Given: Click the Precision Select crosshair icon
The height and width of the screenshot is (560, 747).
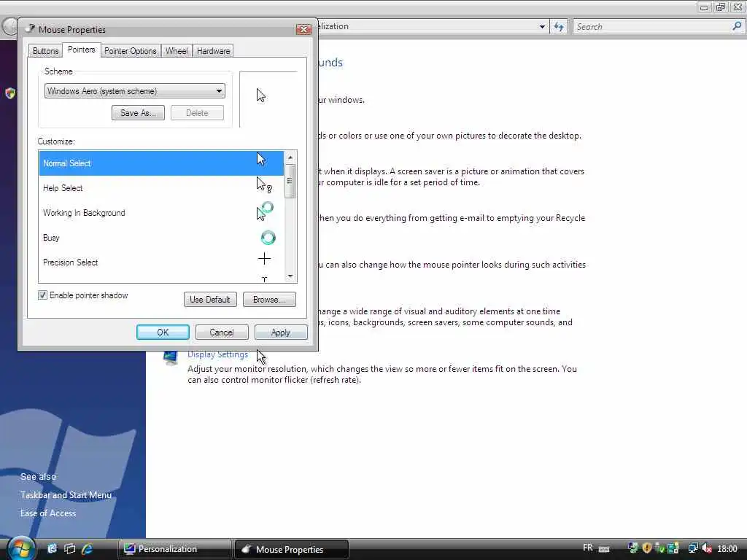Looking at the screenshot, I should click(x=264, y=259).
